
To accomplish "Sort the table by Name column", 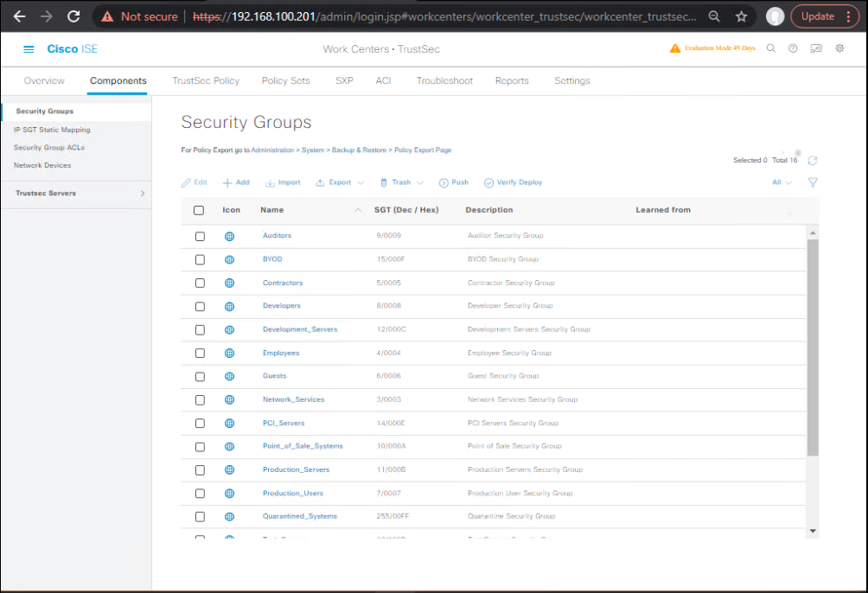I will tap(271, 210).
